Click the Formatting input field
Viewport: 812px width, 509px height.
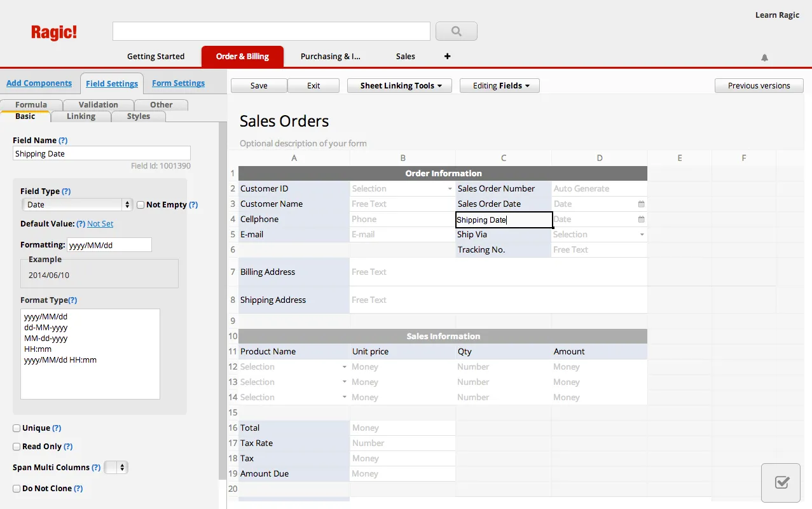[x=109, y=245]
